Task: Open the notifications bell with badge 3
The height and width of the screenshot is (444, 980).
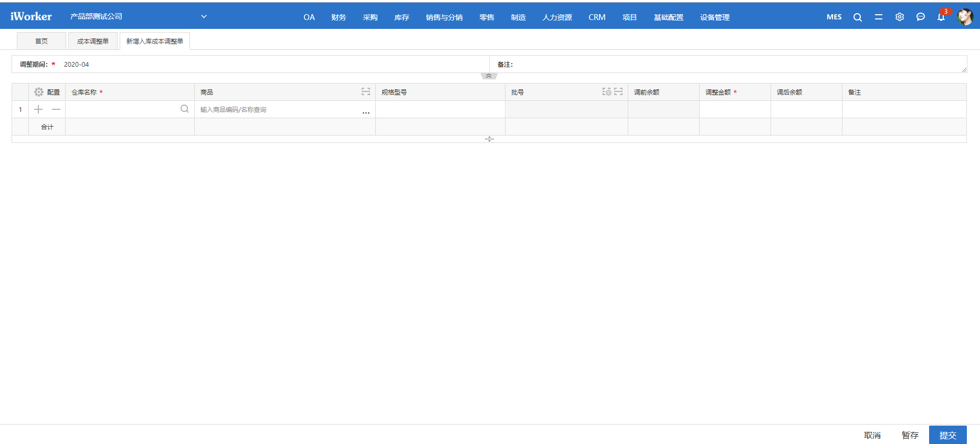Action: click(942, 16)
